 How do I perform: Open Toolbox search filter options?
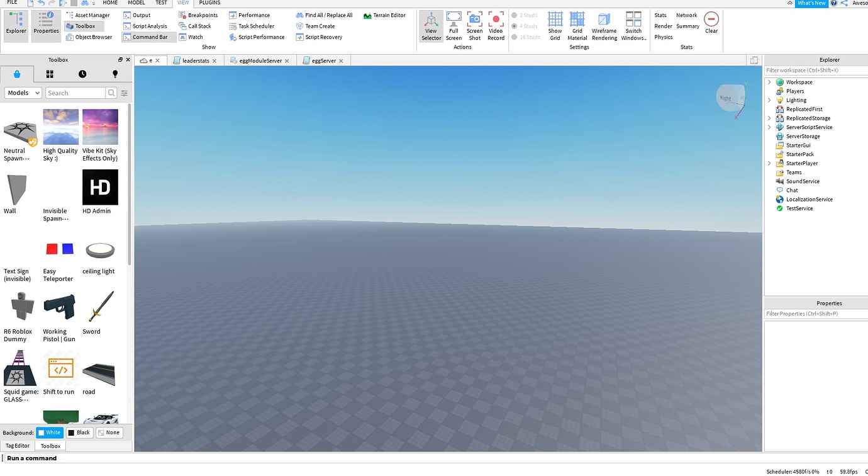[124, 93]
